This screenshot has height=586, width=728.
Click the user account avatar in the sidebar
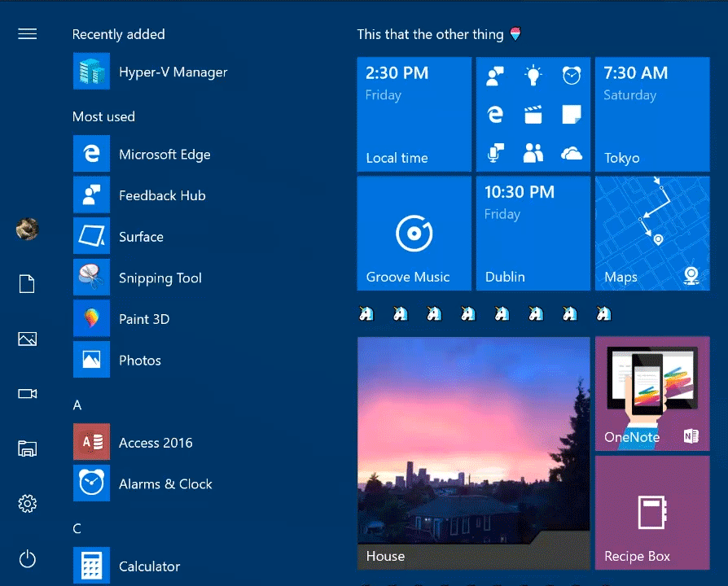point(27,230)
